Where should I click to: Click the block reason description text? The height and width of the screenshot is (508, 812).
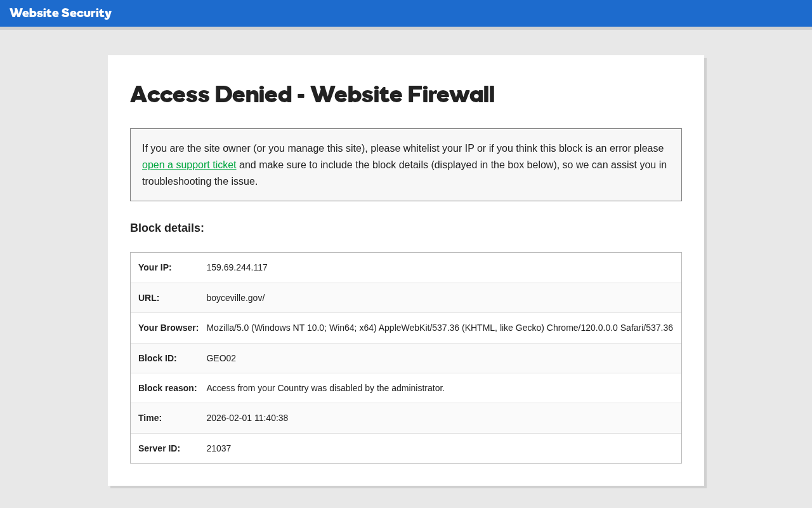pos(325,388)
